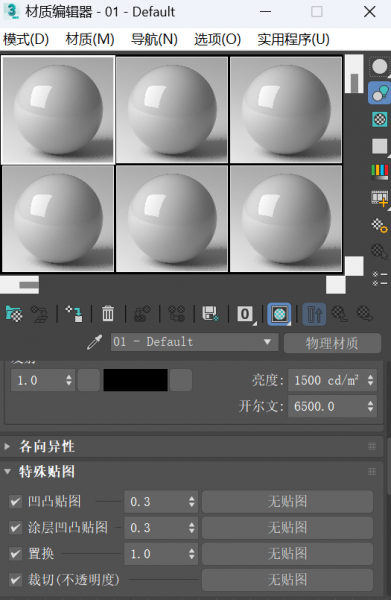Screen dimensions: 391x600
Task: Open the 模式(D) menu
Action: pos(26,39)
